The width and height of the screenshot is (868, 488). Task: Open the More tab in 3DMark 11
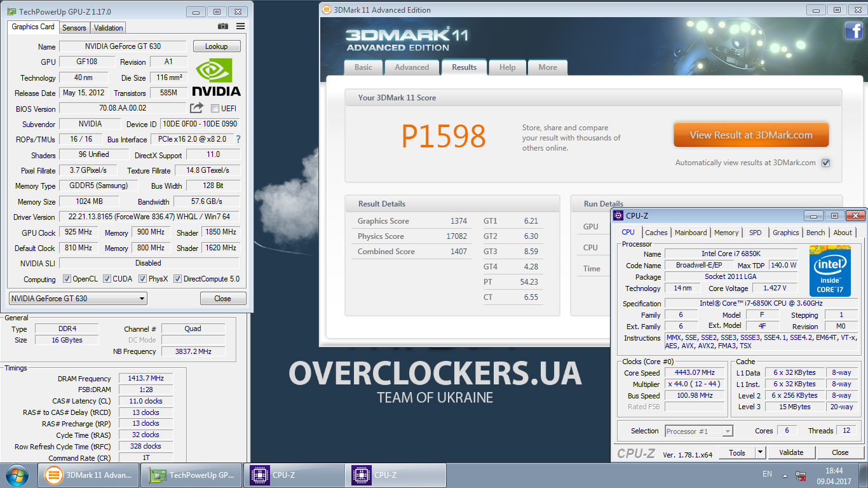point(548,67)
